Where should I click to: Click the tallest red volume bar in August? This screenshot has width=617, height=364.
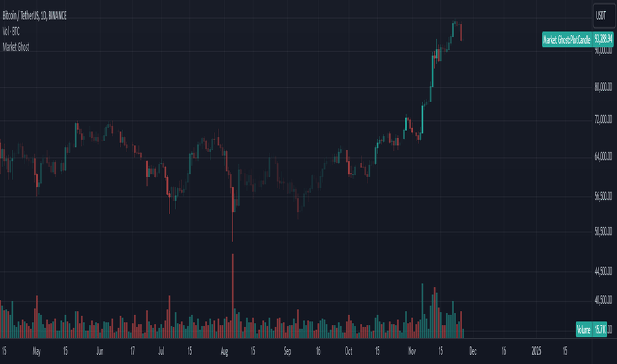click(232, 296)
